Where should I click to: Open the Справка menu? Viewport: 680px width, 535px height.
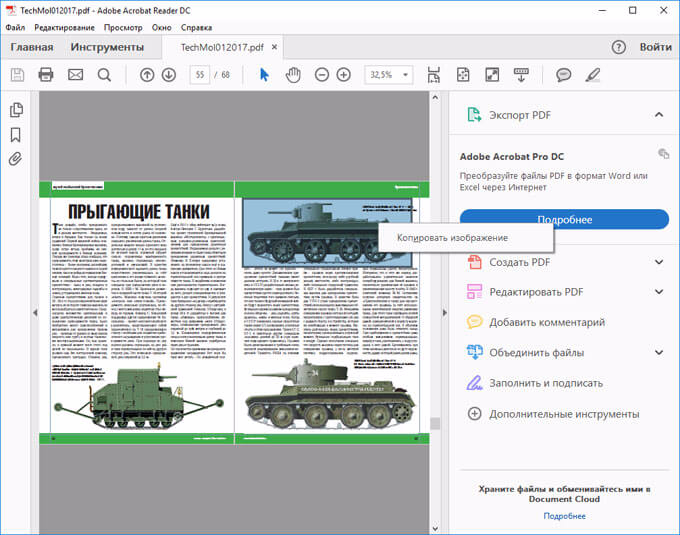(196, 27)
